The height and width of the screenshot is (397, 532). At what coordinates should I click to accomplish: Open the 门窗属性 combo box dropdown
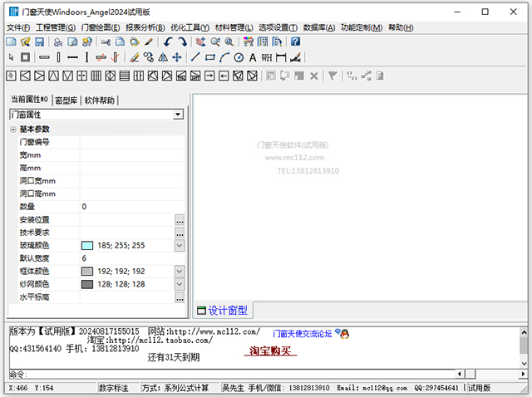[178, 115]
